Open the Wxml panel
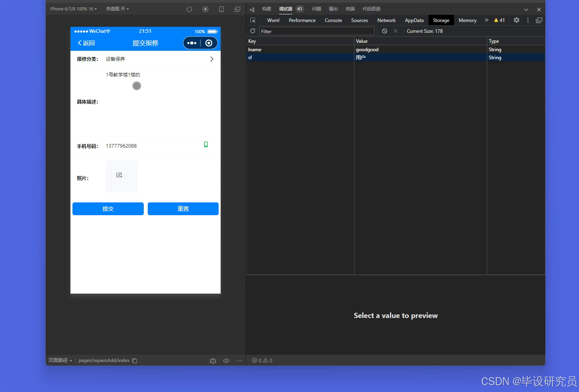The height and width of the screenshot is (392, 579). pyautogui.click(x=273, y=20)
